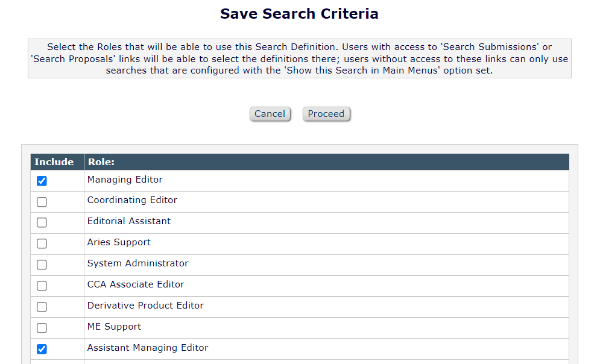Check the CCA Associate Editor checkbox
Image resolution: width=597 pixels, height=364 pixels.
pyautogui.click(x=42, y=286)
